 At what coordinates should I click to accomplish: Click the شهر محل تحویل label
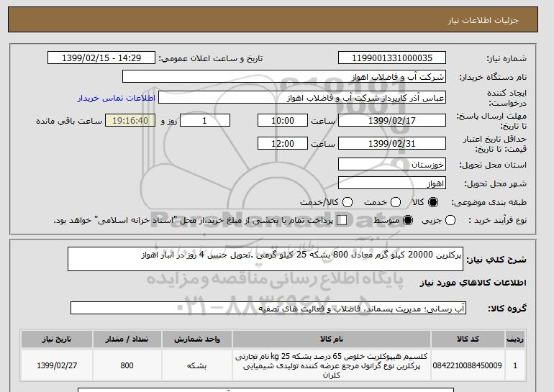coord(495,183)
